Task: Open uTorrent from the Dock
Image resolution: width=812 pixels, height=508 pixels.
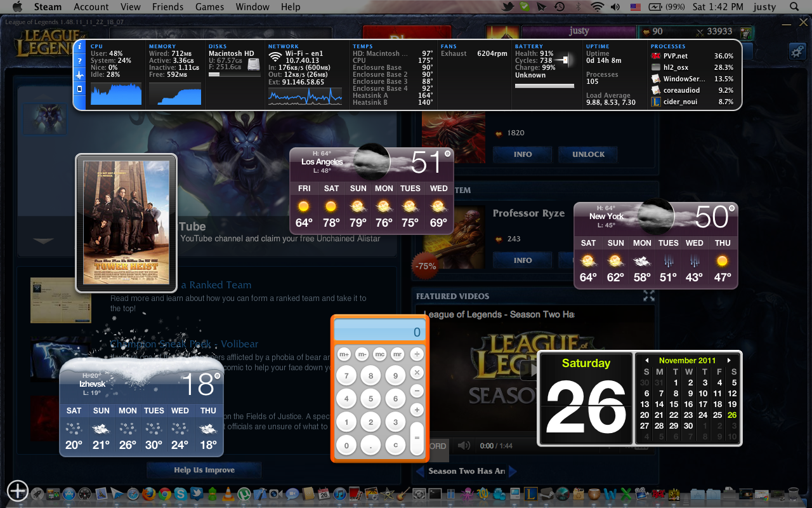Action: (244, 493)
